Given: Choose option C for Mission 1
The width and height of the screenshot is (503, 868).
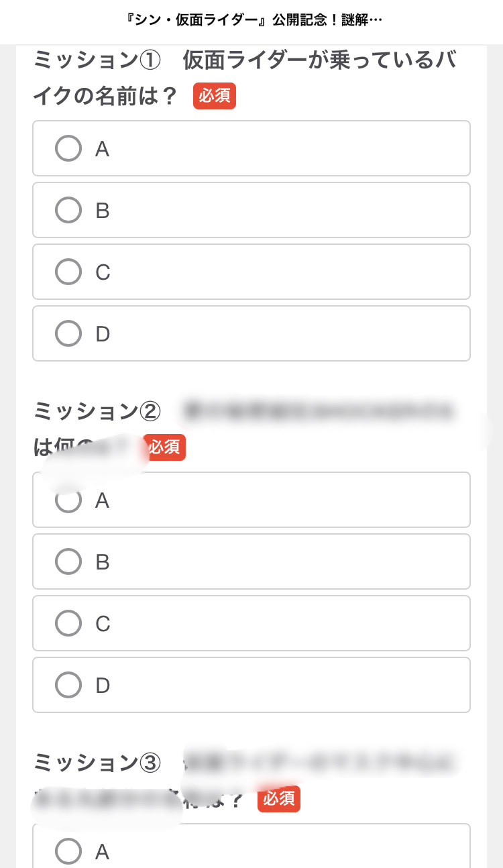Looking at the screenshot, I should coord(68,272).
